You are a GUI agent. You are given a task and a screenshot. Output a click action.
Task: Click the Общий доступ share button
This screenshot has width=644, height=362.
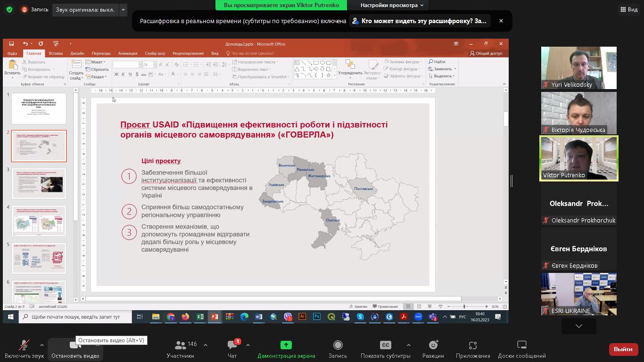pos(486,53)
